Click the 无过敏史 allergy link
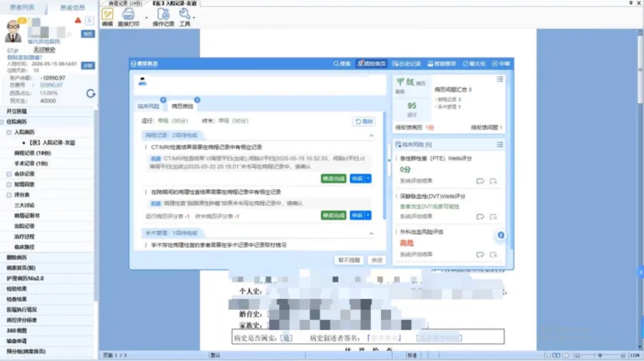Viewport: 644px width, 361px height. (44, 50)
